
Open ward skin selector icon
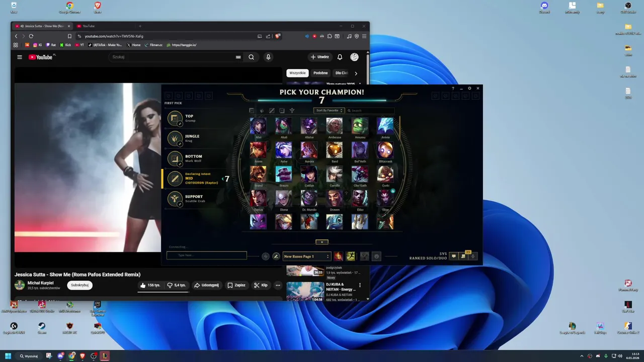[x=365, y=256]
